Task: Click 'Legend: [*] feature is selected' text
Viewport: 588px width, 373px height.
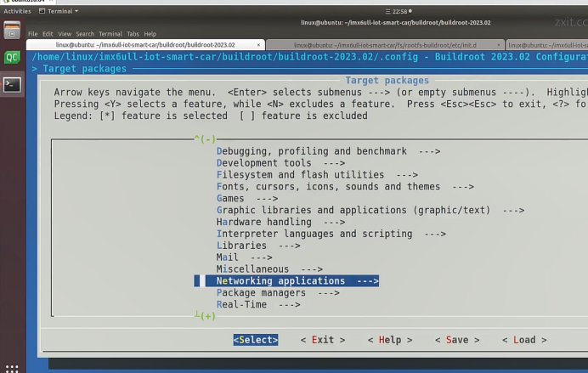Action: pos(140,116)
